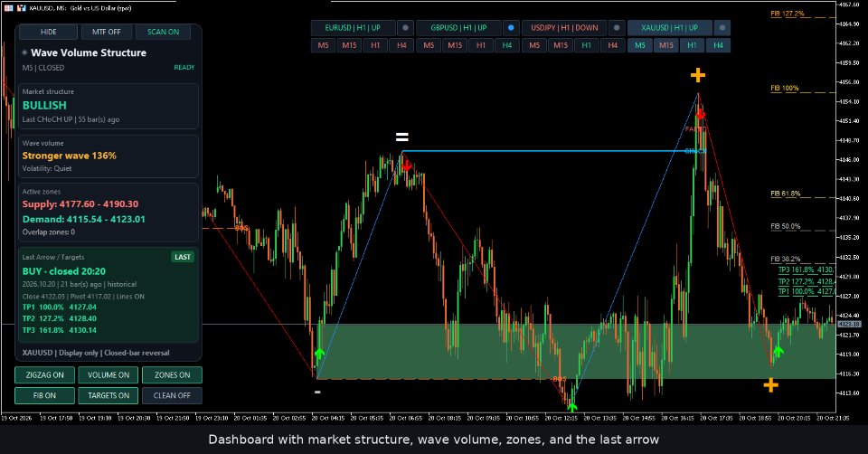Click the HIDE button in dashboard

(48, 33)
